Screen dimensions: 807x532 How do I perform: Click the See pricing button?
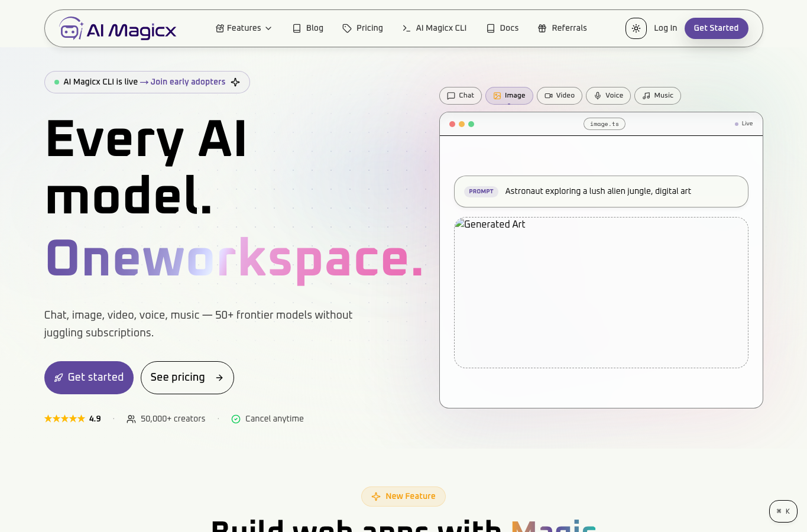187,378
